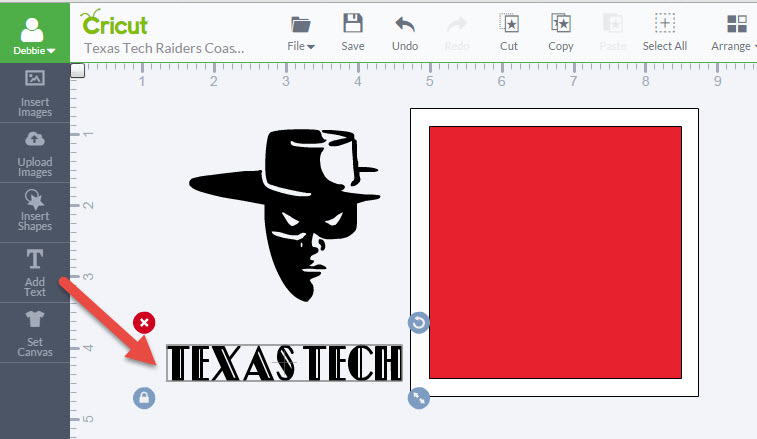Expand the Arrange dropdown

tap(735, 31)
